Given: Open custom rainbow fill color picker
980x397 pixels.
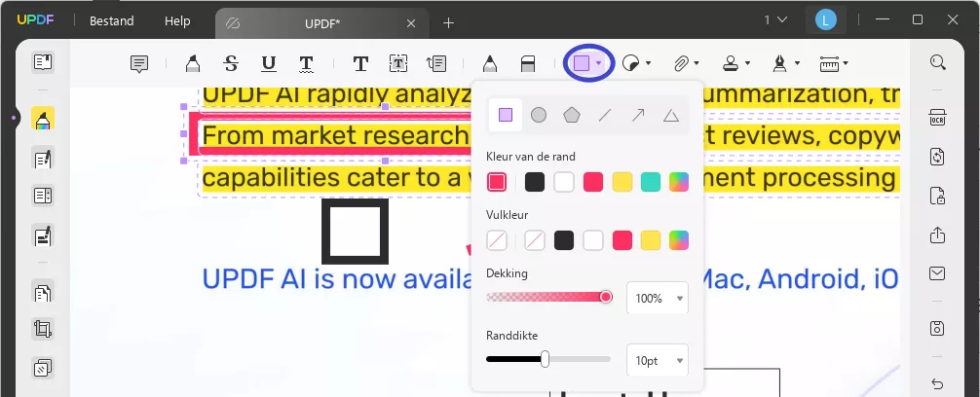Looking at the screenshot, I should point(679,240).
